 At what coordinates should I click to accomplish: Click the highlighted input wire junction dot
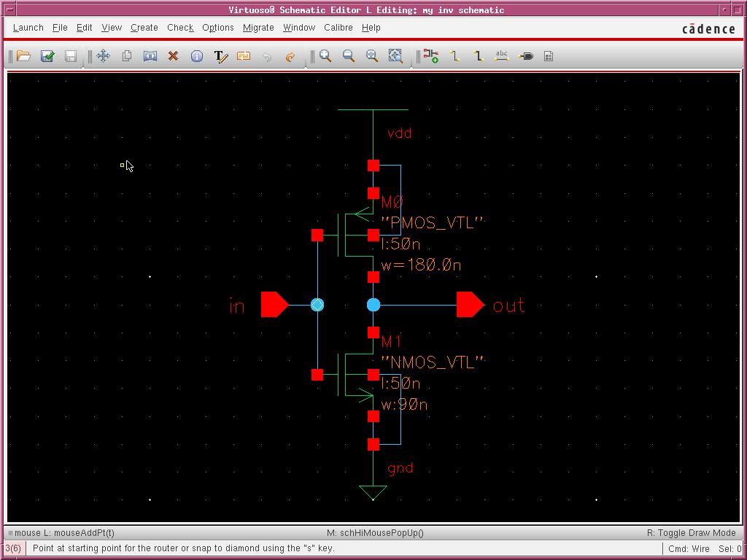pyautogui.click(x=317, y=305)
